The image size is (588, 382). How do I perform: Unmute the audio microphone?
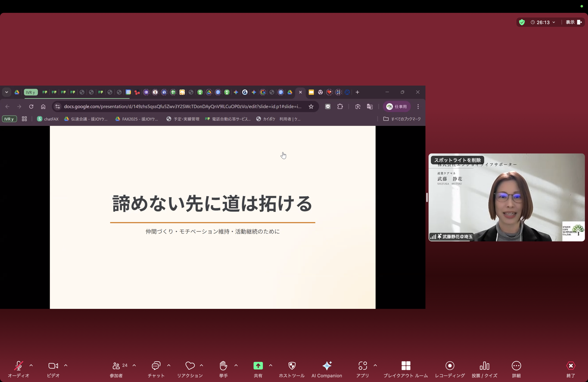18,366
